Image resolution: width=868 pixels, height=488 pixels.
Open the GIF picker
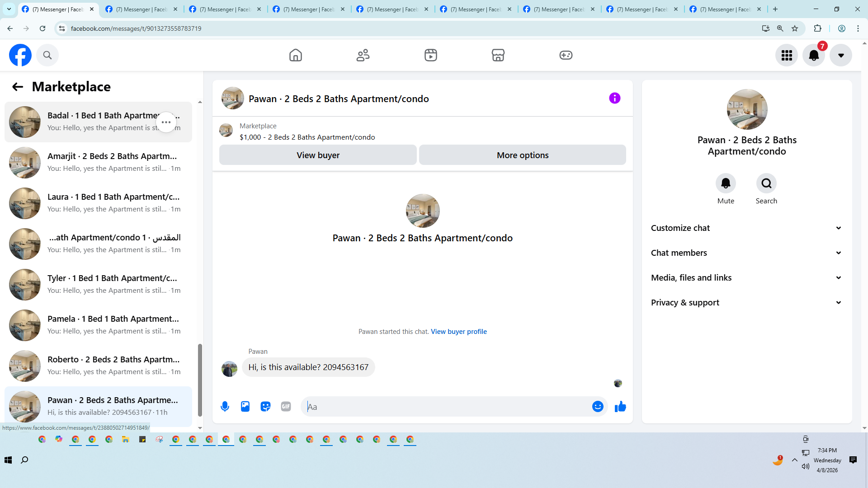(x=286, y=407)
